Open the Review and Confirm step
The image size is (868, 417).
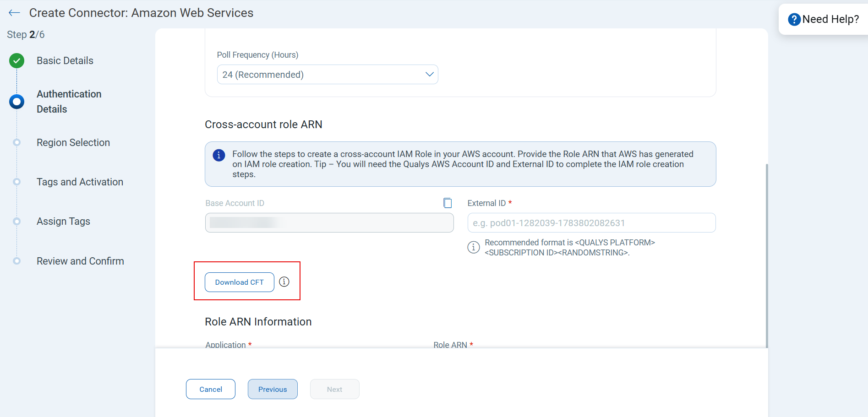80,261
